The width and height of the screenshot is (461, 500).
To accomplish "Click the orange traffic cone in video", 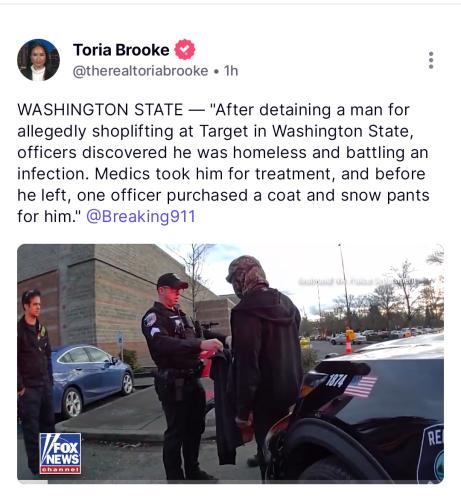I will point(348,341).
